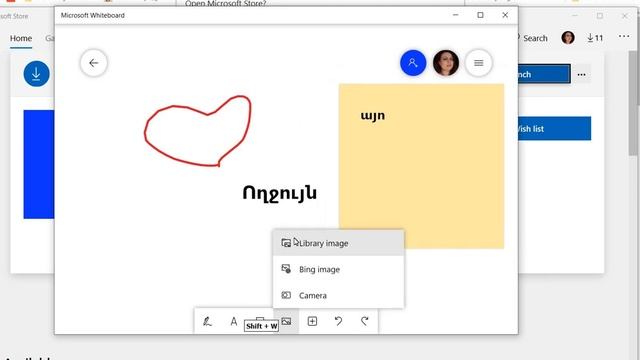Screen dimensions: 640x360
Task: Select the pen inking tool
Action: 207,321
